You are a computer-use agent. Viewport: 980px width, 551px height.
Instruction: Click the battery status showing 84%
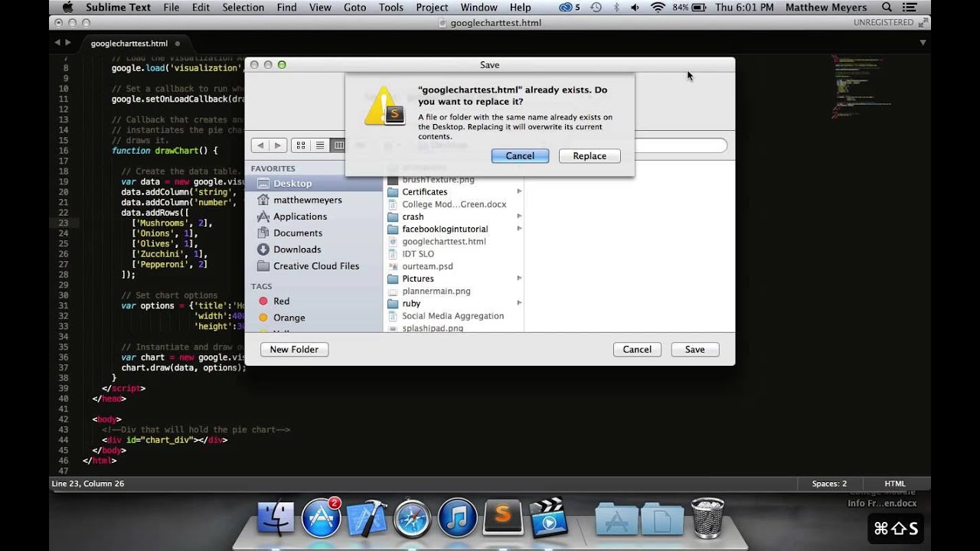(690, 8)
